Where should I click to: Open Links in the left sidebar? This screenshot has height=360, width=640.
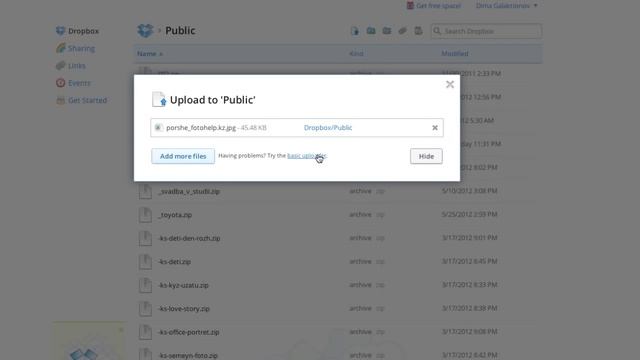pyautogui.click(x=77, y=66)
